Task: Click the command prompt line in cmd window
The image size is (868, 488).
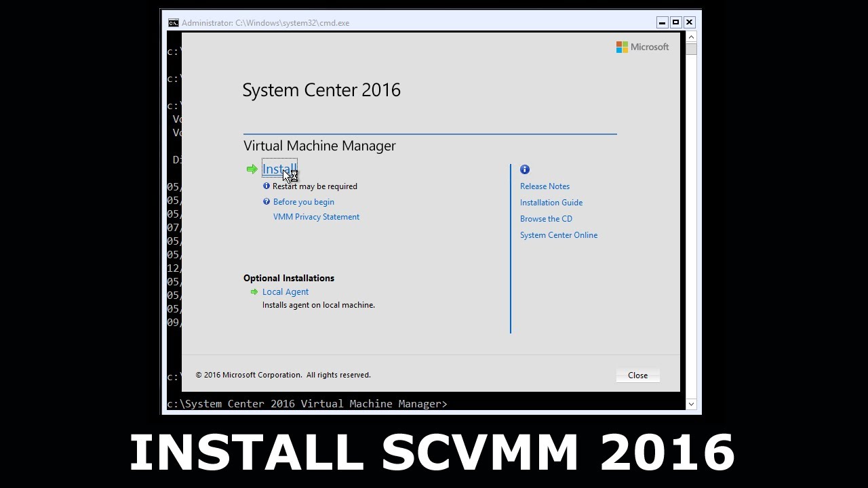Action: point(307,404)
